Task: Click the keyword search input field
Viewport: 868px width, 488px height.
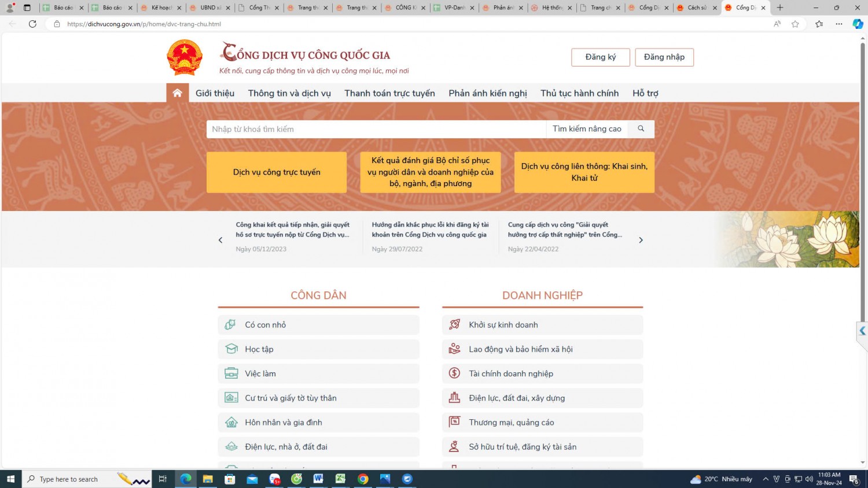Action: [376, 129]
